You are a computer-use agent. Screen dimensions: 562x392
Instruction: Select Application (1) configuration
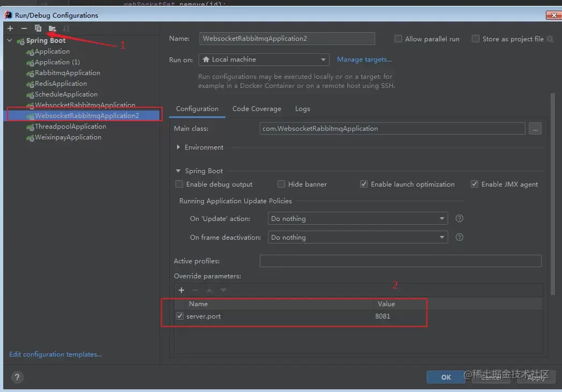[57, 62]
